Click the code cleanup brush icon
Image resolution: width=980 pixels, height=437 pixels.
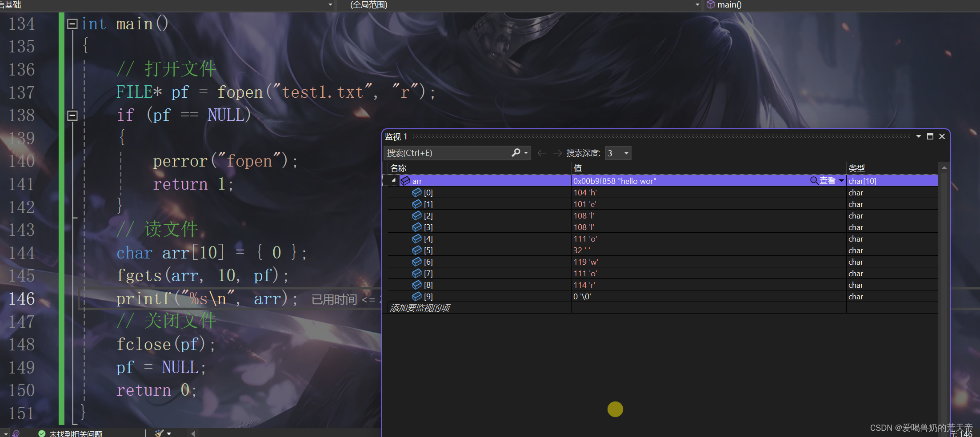[x=159, y=433]
